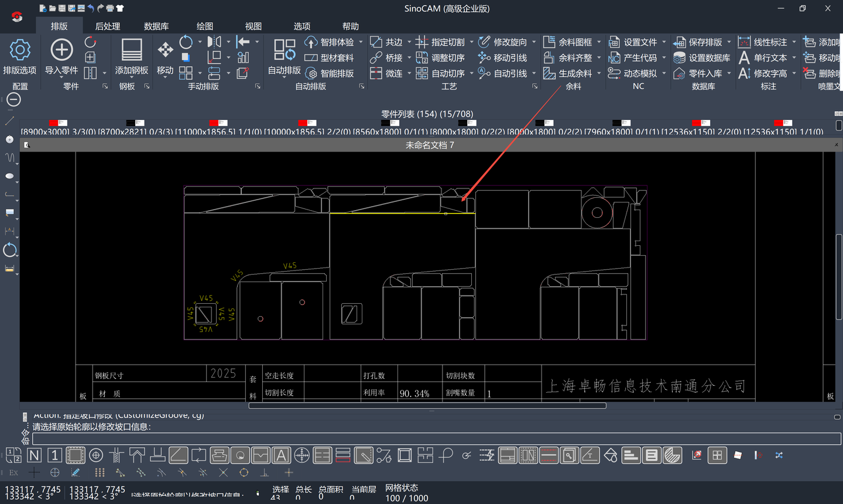This screenshot has height=504, width=843.
Task: Switch to the 后处理 ribbon tab
Action: tap(108, 26)
